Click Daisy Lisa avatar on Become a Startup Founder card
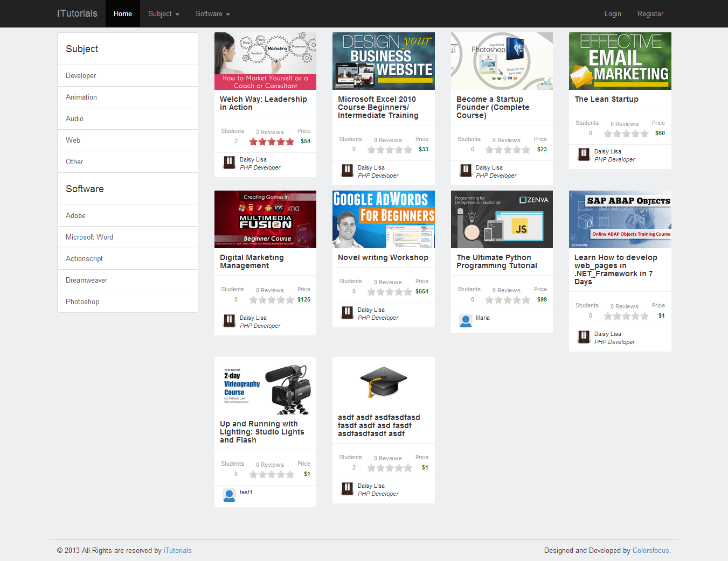The width and height of the screenshot is (728, 561). coord(466,170)
